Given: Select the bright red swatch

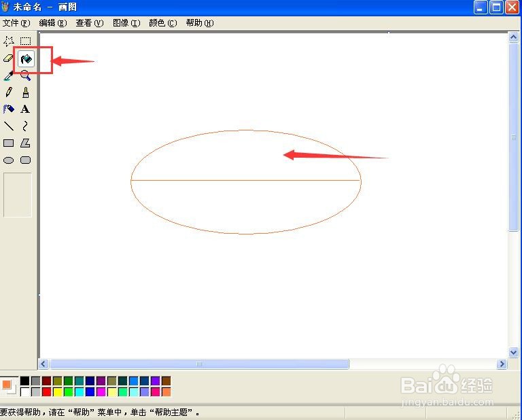Looking at the screenshot, I should click(x=47, y=391).
